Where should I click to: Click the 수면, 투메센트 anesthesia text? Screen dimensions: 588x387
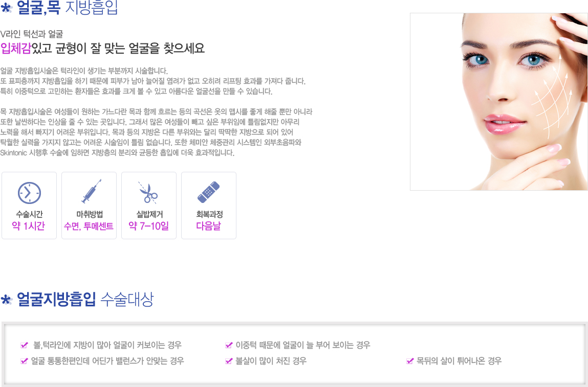click(89, 226)
